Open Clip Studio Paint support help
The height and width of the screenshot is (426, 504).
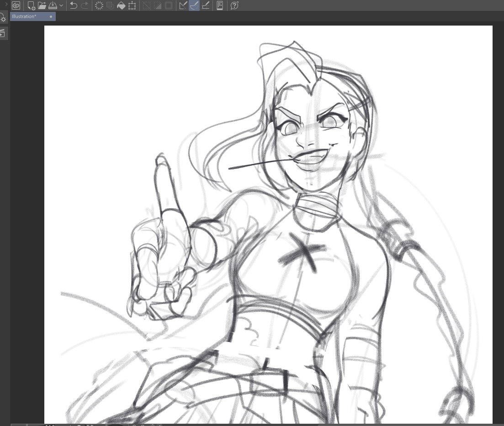click(235, 5)
